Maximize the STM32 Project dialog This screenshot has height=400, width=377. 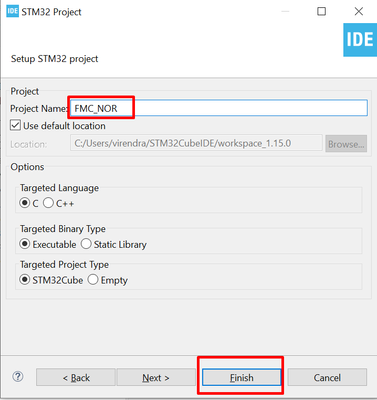click(x=321, y=11)
